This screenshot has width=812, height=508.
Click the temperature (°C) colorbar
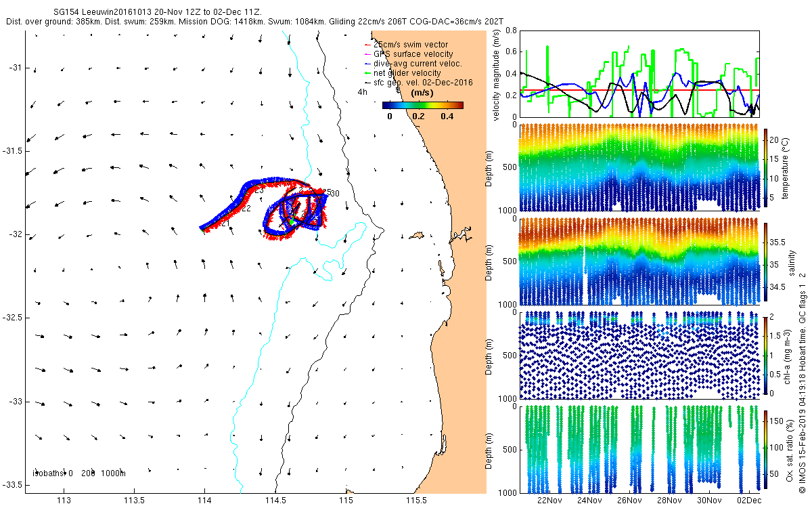(x=766, y=168)
